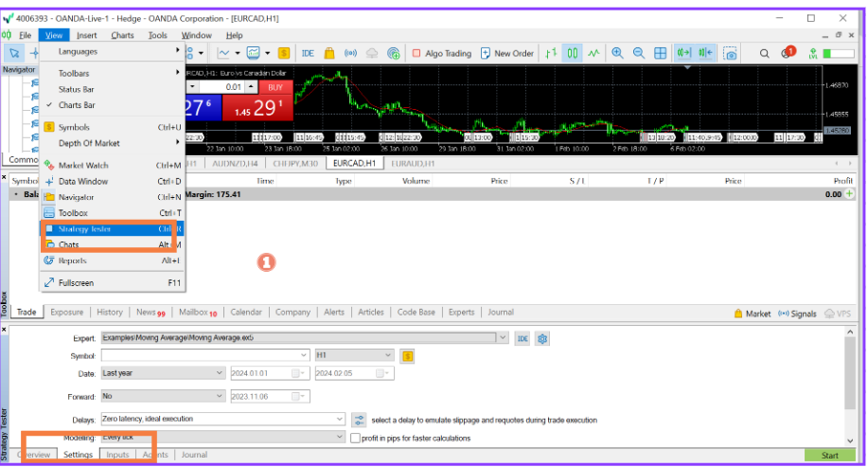Tile chart windows with the grid icon
Viewport: 868px width, 467px height.
click(660, 53)
